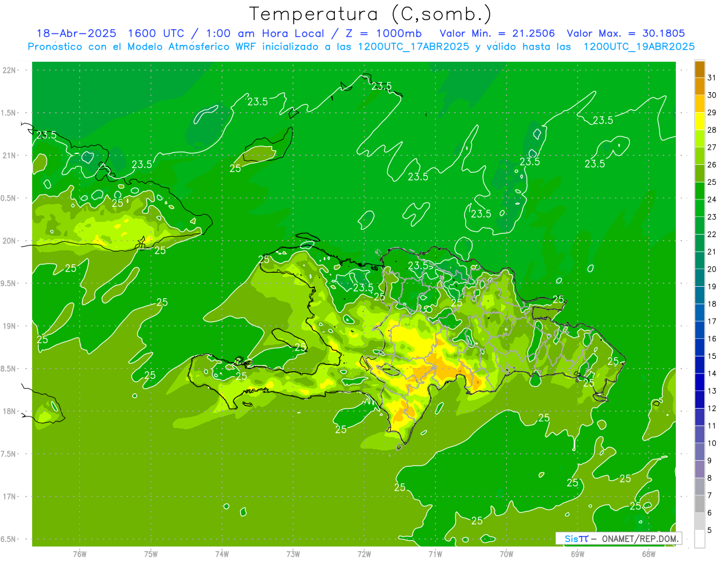Viewport: 728px width, 562px height.
Task: Click the "27" label in the color legend
Action: click(712, 147)
